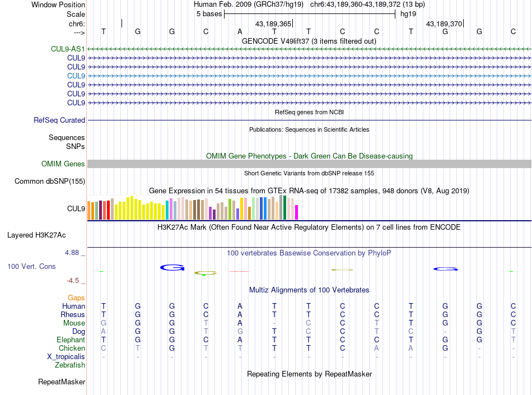Click the Common dbSNP(155) track label
The width and height of the screenshot is (532, 395).
[x=50, y=181]
